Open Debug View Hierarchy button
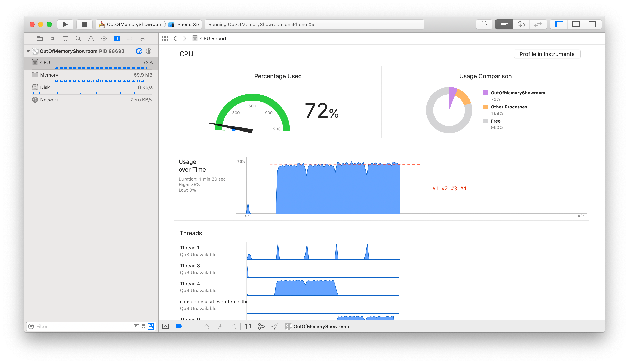Viewport: 629px width, 364px height. tap(248, 326)
